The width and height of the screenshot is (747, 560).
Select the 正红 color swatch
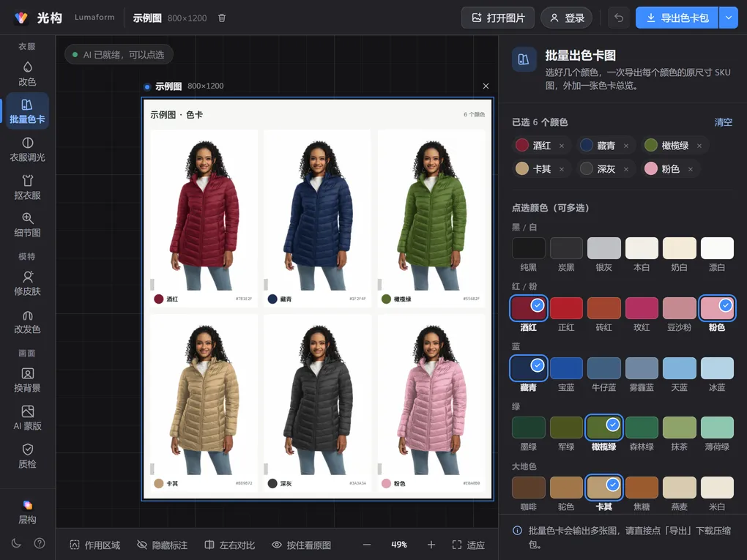point(566,308)
